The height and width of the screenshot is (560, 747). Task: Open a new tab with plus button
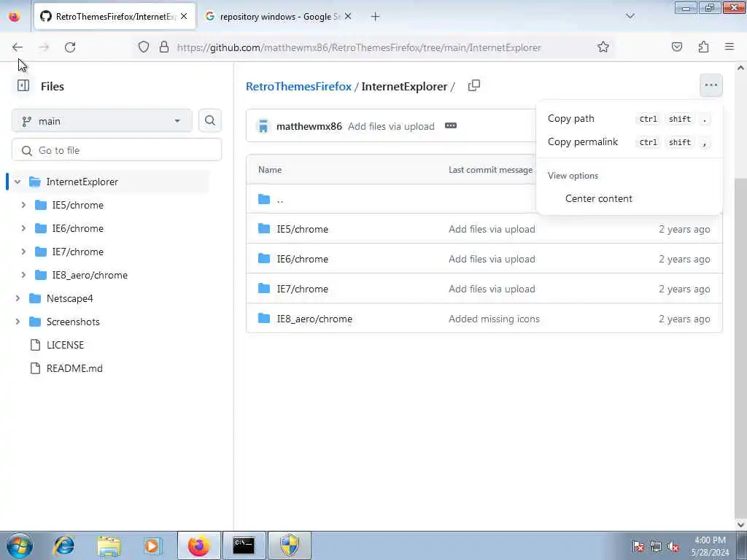pos(376,17)
